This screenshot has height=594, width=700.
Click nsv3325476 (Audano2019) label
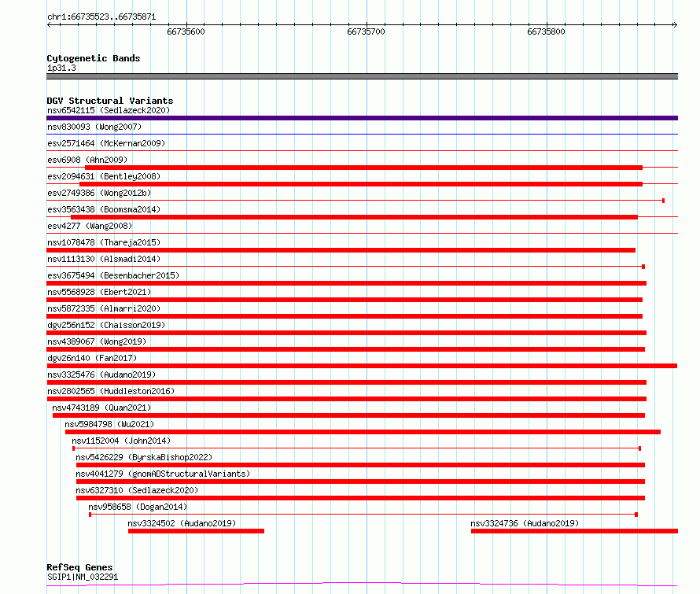[101, 374]
